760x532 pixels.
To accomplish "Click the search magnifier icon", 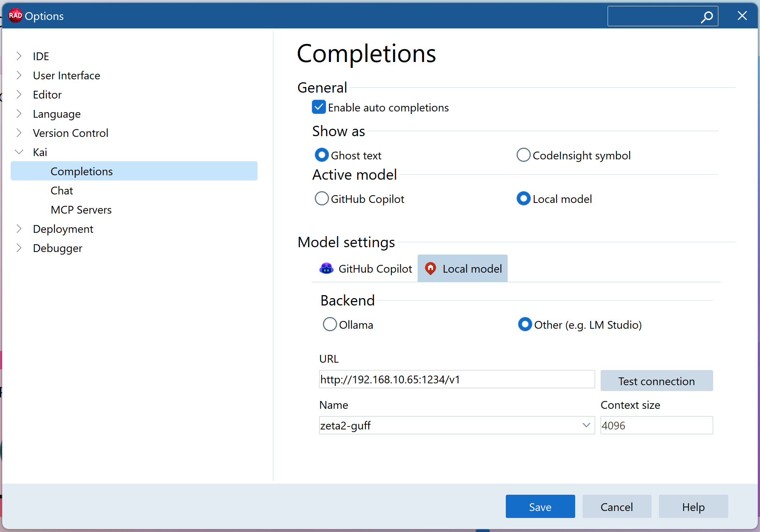I will point(707,16).
